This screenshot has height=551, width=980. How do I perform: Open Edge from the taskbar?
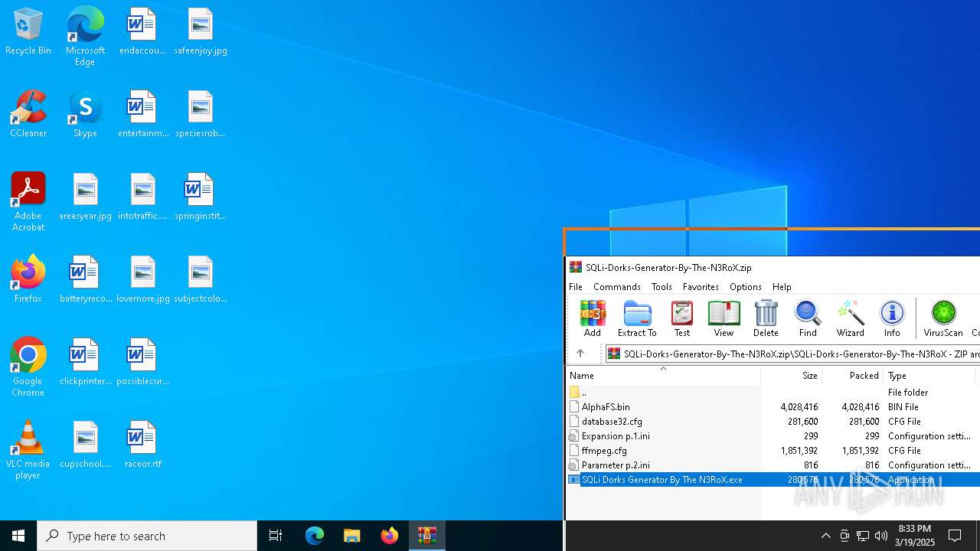[x=315, y=536]
